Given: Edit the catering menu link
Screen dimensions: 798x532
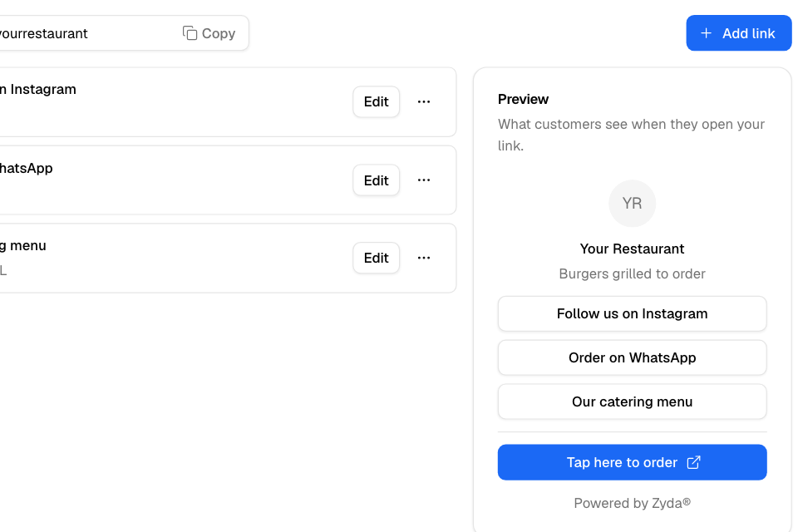Looking at the screenshot, I should [376, 258].
